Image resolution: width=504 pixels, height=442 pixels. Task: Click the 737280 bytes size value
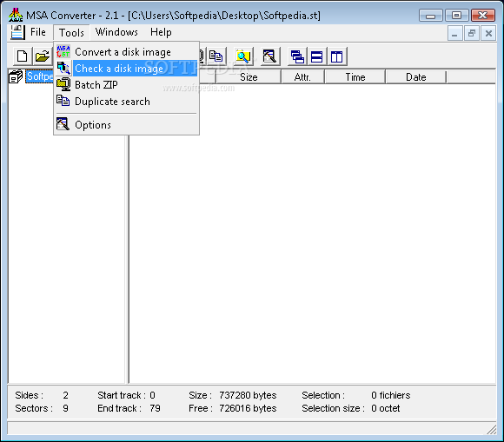pyautogui.click(x=248, y=395)
